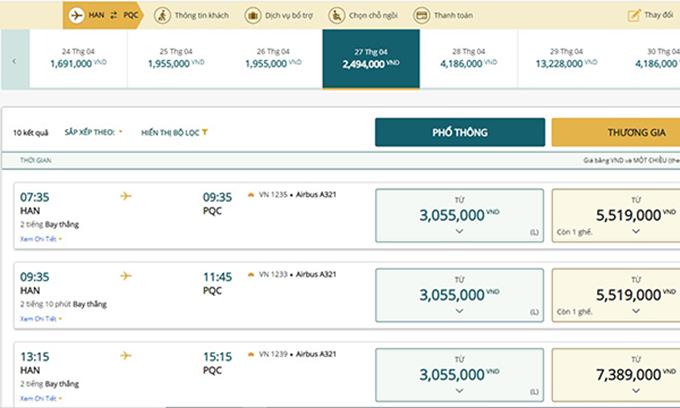Go to previous dates with left arrow
This screenshot has width=680, height=408.
15,59
